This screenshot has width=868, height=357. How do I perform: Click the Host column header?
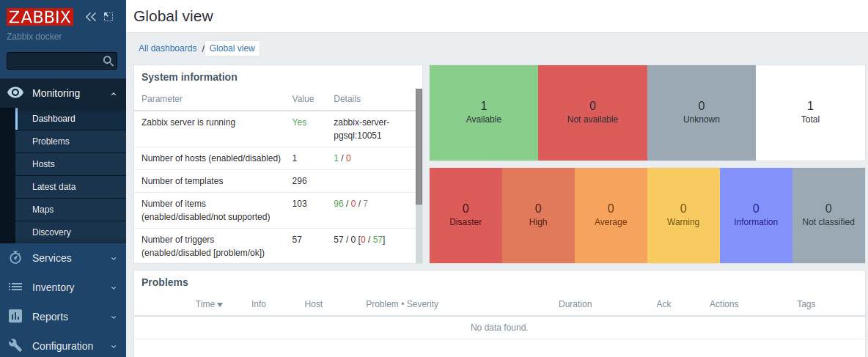pyautogui.click(x=313, y=304)
